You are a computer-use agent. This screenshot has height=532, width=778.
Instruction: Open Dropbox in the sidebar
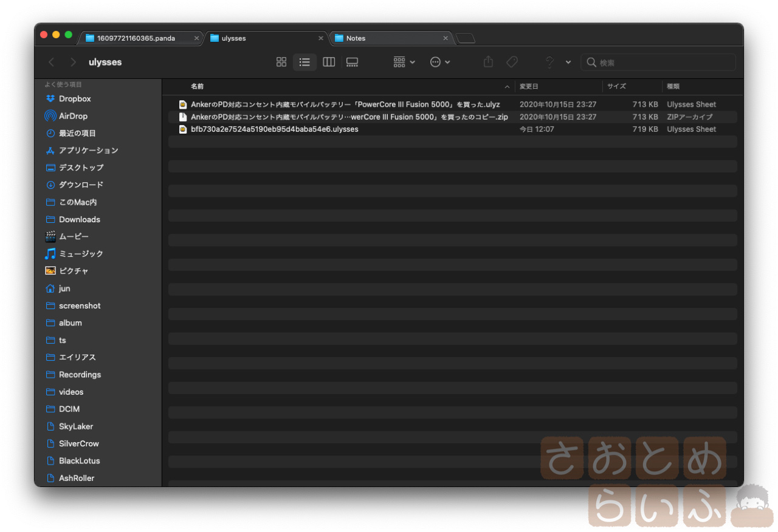[x=75, y=98]
